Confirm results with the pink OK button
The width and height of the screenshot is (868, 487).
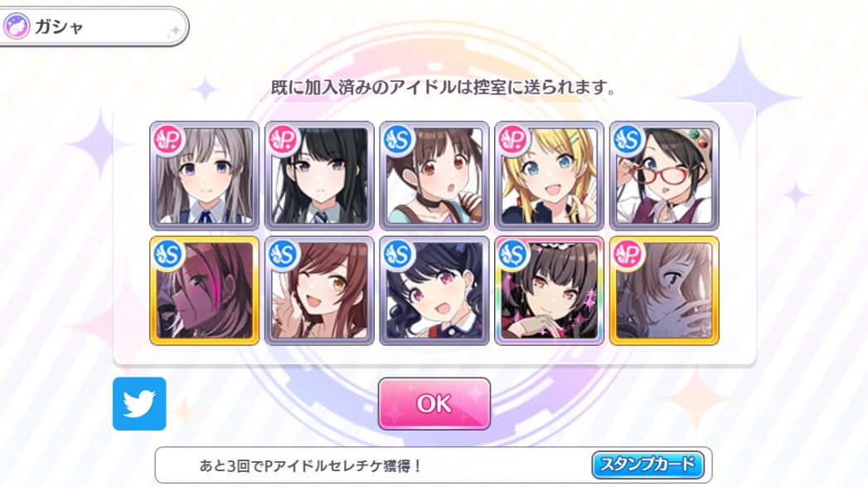point(434,403)
